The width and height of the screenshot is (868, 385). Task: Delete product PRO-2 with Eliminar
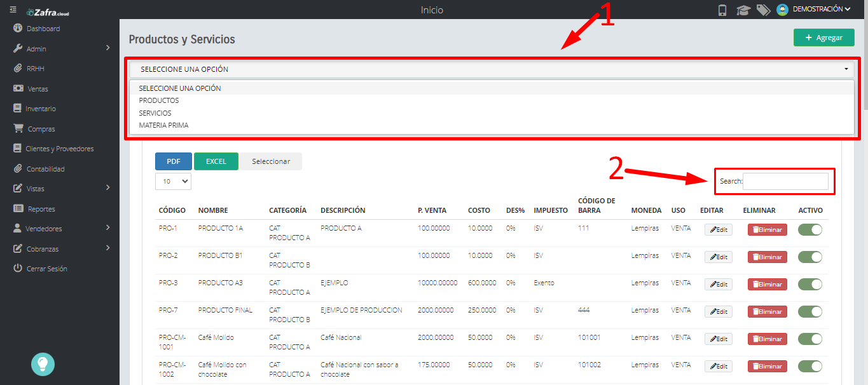pos(768,257)
